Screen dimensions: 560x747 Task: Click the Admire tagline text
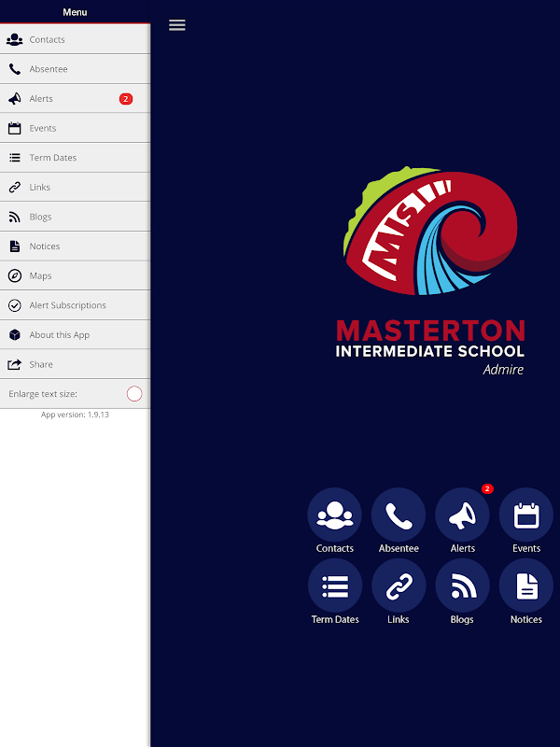coord(503,369)
